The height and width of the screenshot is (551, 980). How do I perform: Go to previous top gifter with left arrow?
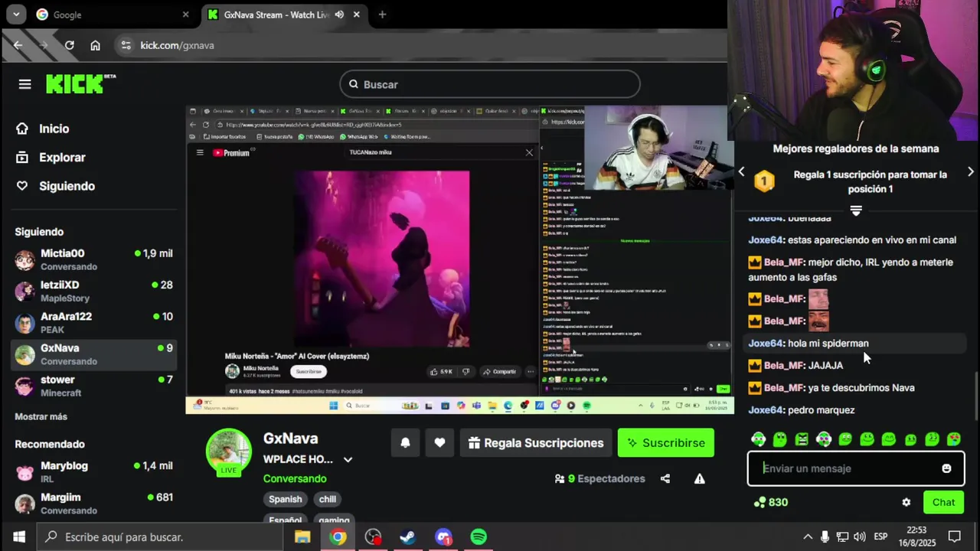(741, 172)
